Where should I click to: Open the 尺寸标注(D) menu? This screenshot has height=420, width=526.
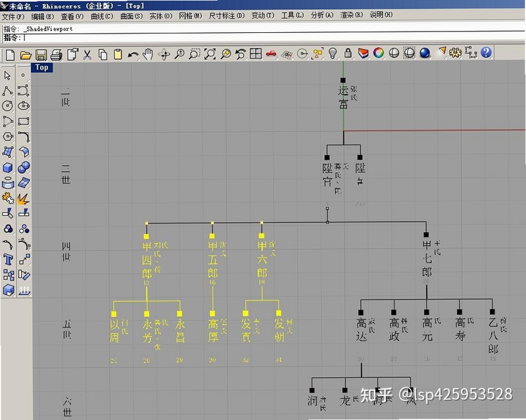pos(227,16)
